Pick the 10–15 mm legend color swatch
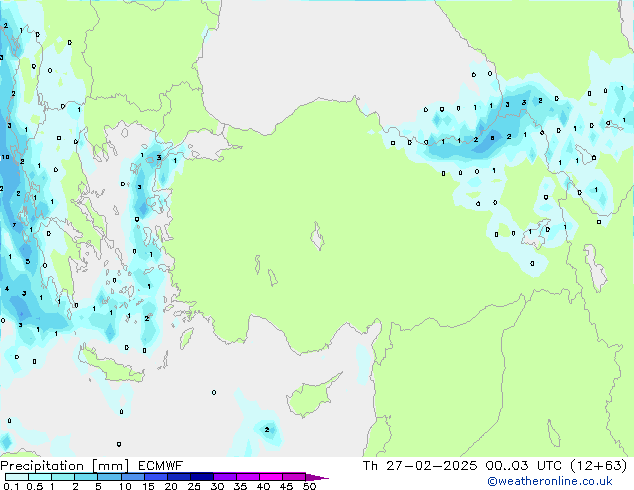The image size is (634, 490). tap(133, 477)
